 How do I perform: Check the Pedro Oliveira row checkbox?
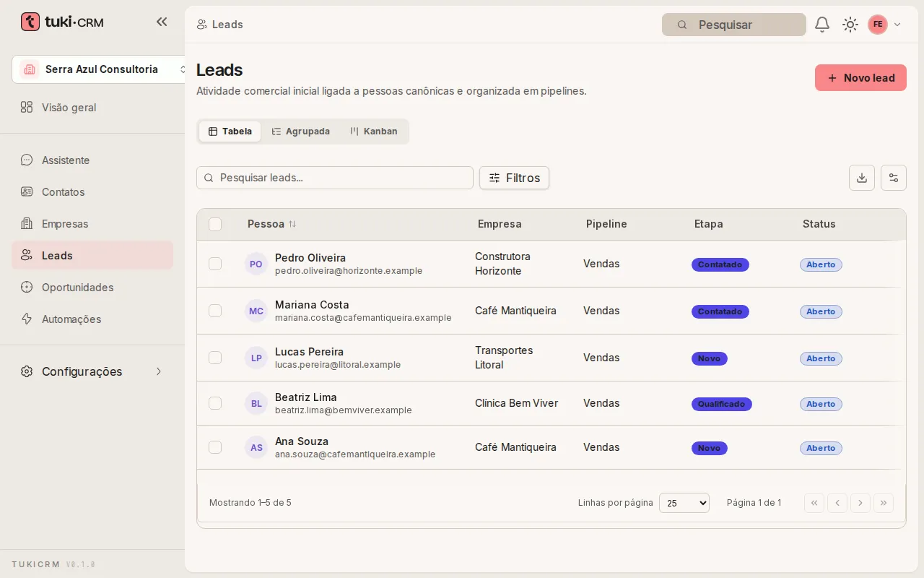click(215, 264)
